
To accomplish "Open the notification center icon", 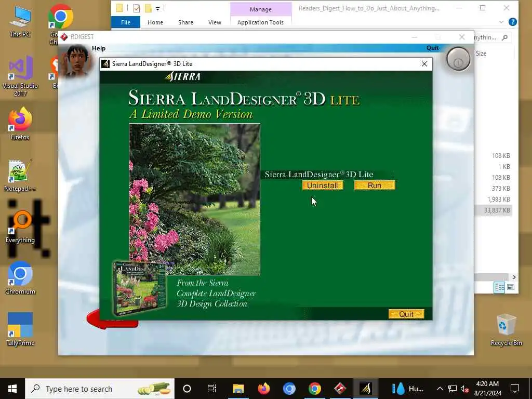I will point(515,389).
